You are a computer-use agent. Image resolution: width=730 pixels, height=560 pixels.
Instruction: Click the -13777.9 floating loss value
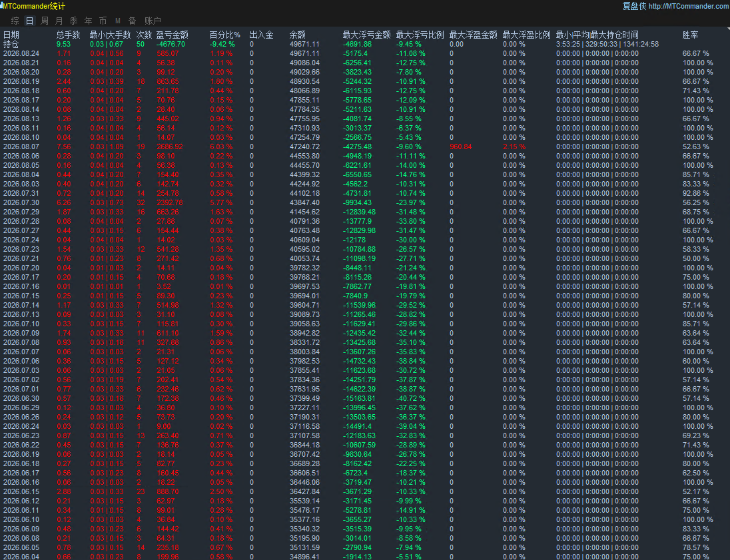tap(357, 221)
